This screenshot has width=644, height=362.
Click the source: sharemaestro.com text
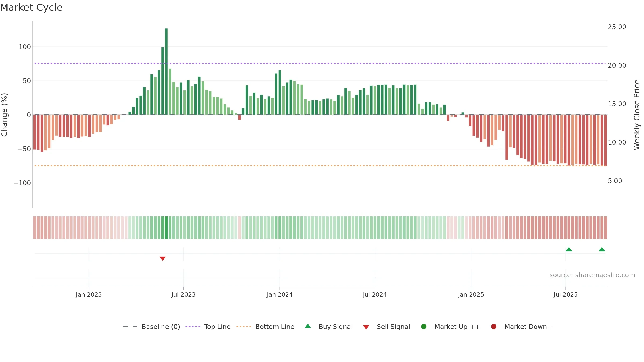pyautogui.click(x=592, y=275)
